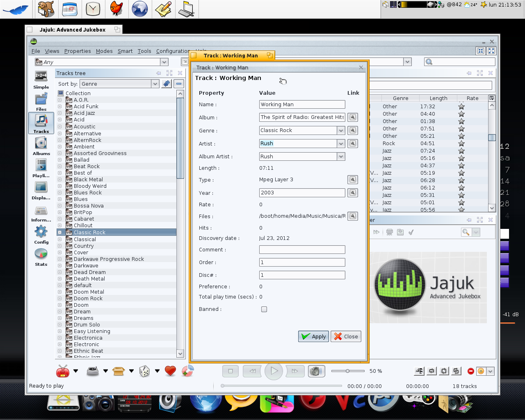Image resolution: width=525 pixels, height=420 pixels.
Task: Open the Simple perspective
Action: click(x=41, y=79)
